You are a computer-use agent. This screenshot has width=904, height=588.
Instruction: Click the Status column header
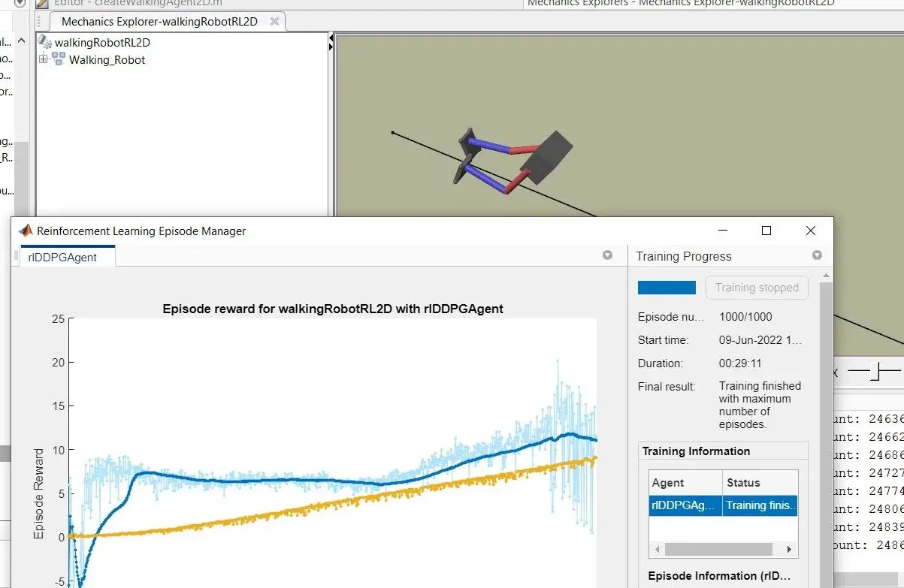[760, 483]
